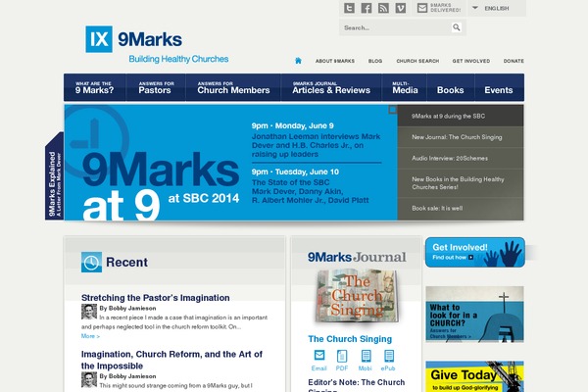This screenshot has height=392, width=588.
Task: Click the 9Marks at 9 SBC banner
Action: pos(230,163)
